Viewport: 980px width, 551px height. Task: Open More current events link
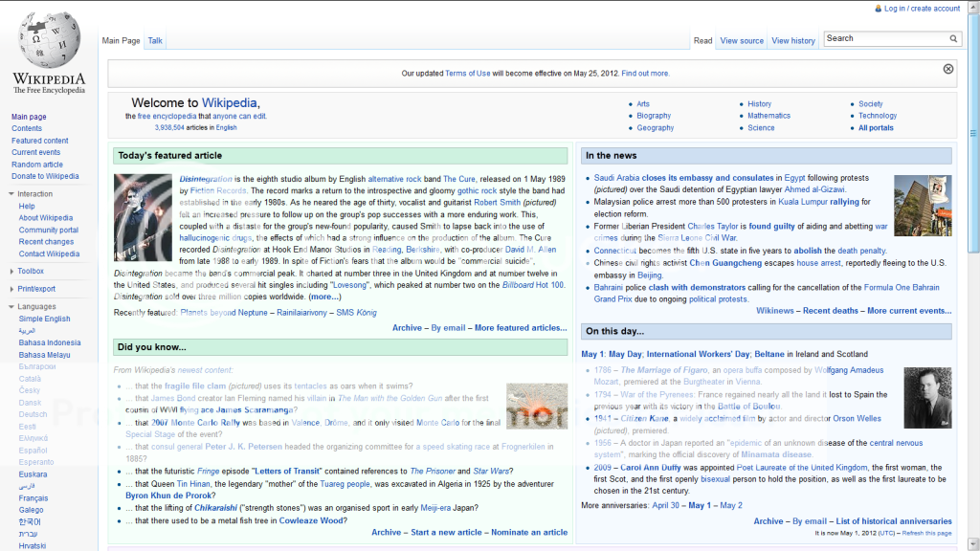point(909,311)
